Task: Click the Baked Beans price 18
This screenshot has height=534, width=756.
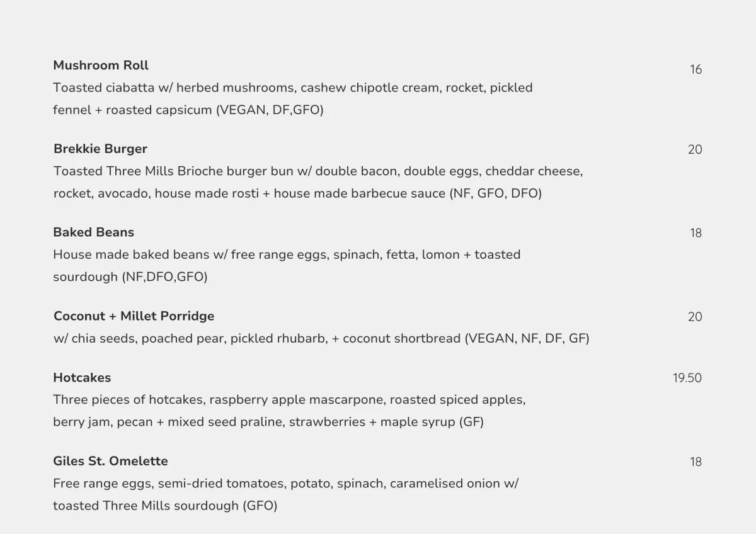Action: [x=696, y=234]
